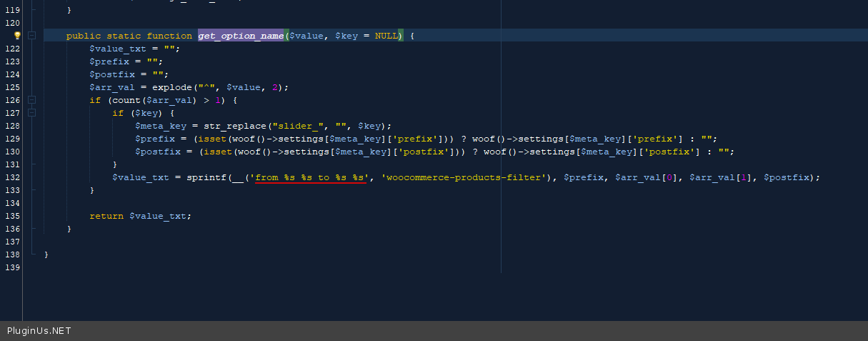Screen dimensions: 868x341
Task: Click line number 132 in the gutter
Action: click(11, 177)
